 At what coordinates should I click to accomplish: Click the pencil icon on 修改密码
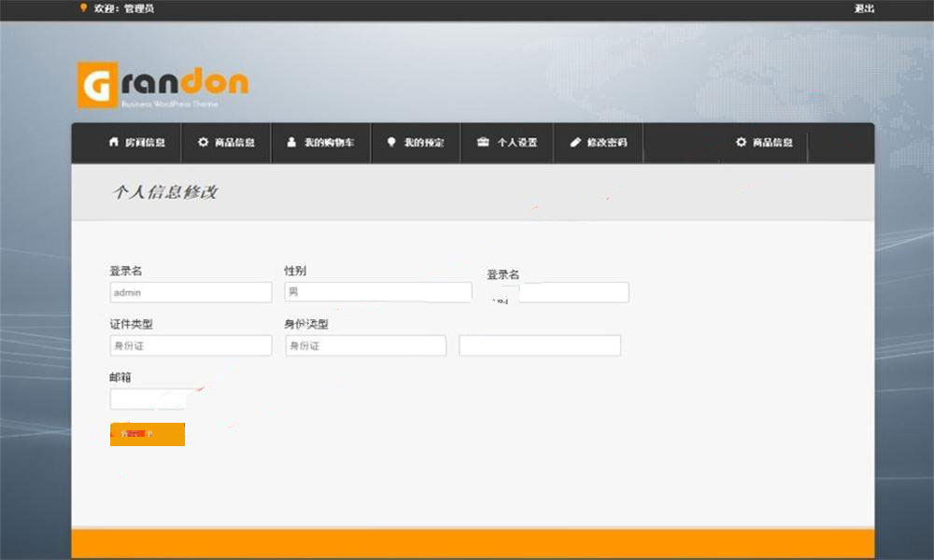pyautogui.click(x=575, y=143)
